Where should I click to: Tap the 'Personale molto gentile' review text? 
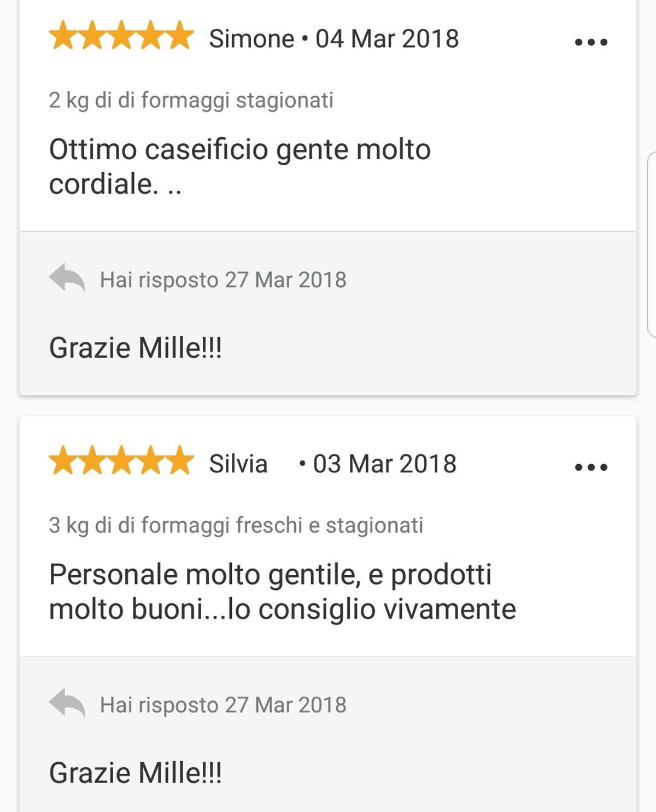pos(282,592)
